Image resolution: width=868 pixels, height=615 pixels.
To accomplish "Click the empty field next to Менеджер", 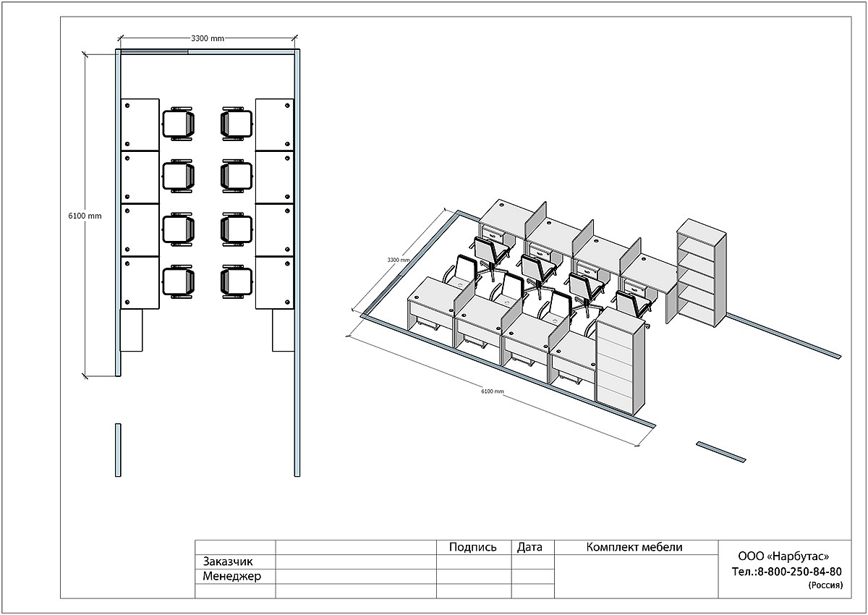I will pyautogui.click(x=356, y=577).
